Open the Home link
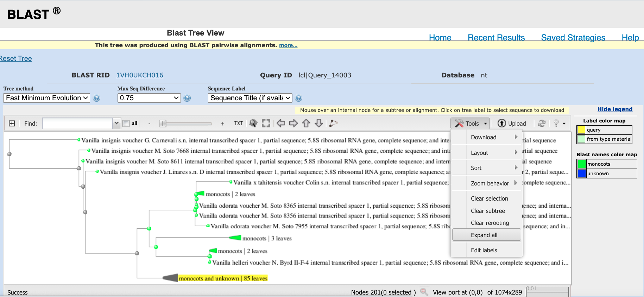This screenshot has height=297, width=644. click(440, 38)
